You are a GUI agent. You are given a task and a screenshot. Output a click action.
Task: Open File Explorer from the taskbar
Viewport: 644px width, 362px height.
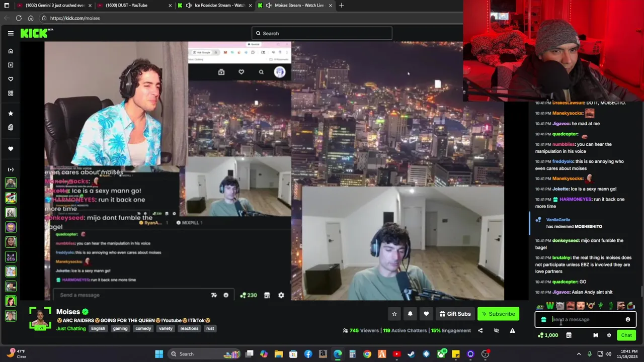coord(279,354)
